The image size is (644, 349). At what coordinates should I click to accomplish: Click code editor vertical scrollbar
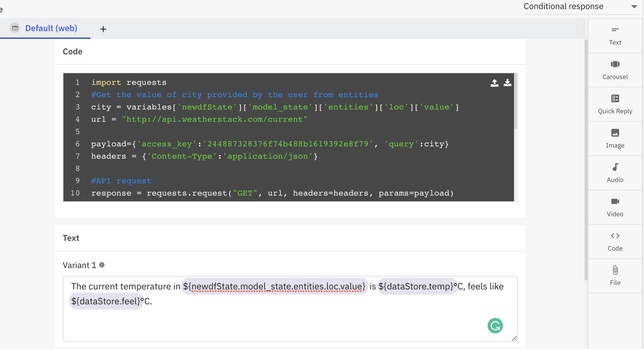(x=516, y=101)
